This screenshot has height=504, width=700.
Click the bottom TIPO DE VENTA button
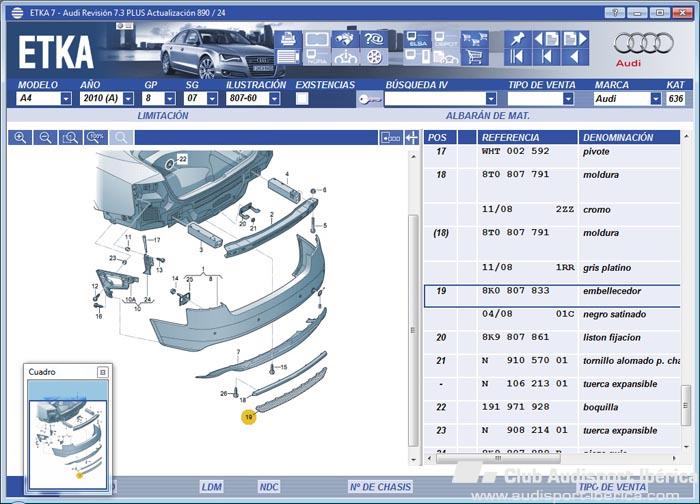point(612,487)
